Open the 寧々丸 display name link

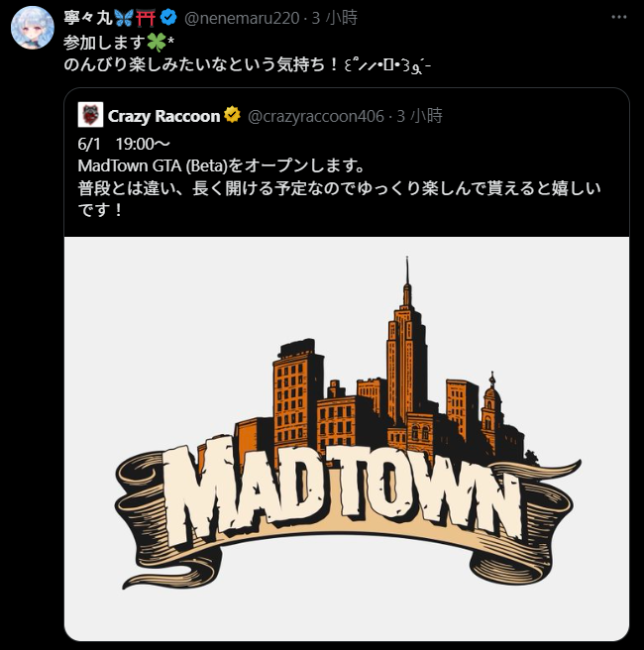[x=88, y=18]
